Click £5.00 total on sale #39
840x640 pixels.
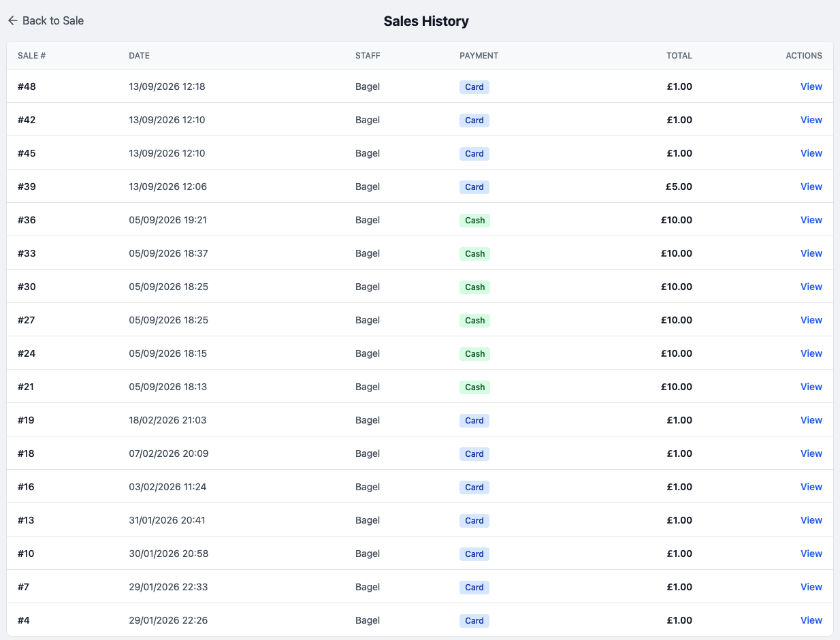click(x=679, y=187)
